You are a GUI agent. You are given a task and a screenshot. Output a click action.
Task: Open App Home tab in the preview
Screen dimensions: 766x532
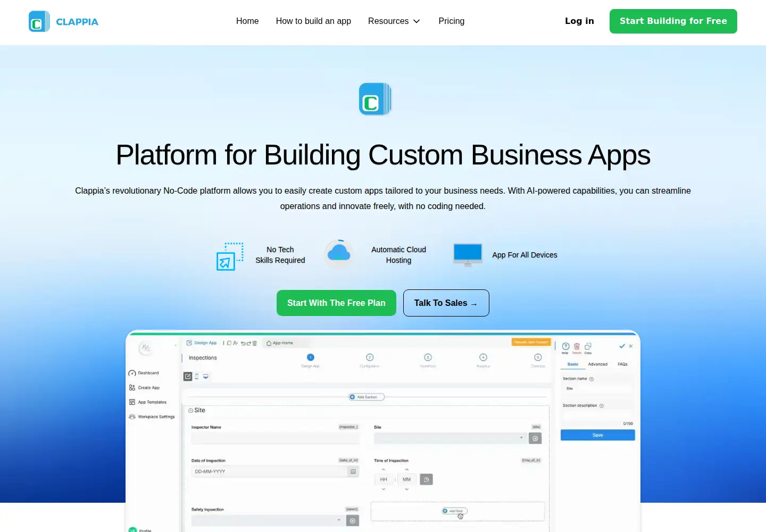click(280, 343)
